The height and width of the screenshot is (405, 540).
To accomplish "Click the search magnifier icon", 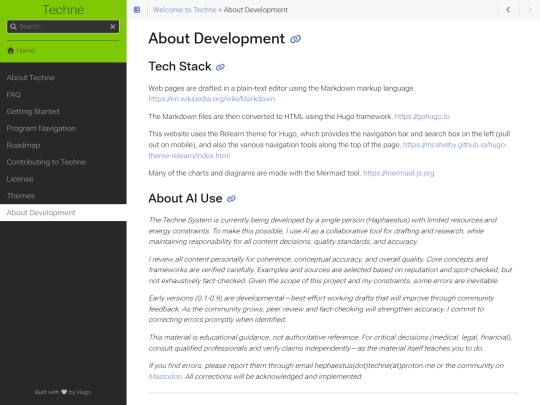I will tap(13, 27).
